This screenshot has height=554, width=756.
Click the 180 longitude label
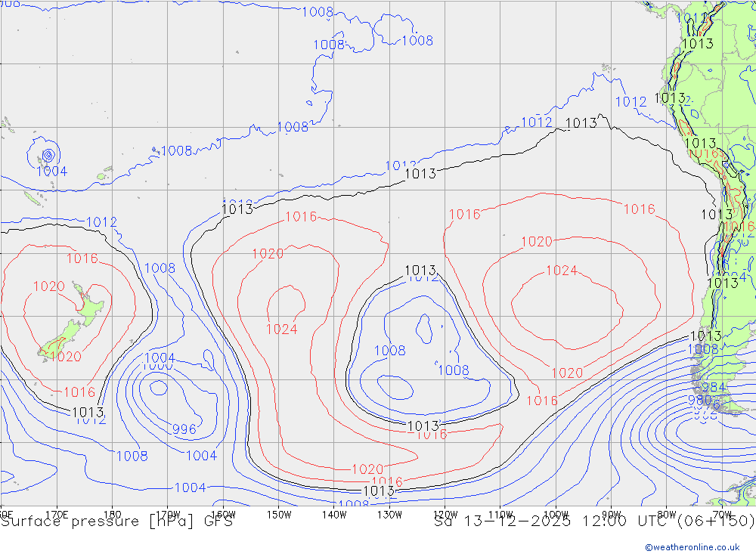tap(113, 515)
